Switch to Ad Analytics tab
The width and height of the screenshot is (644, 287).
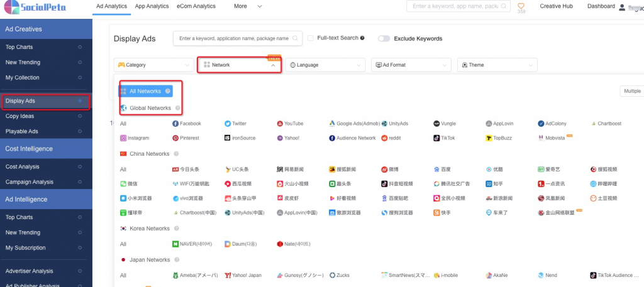pos(111,6)
